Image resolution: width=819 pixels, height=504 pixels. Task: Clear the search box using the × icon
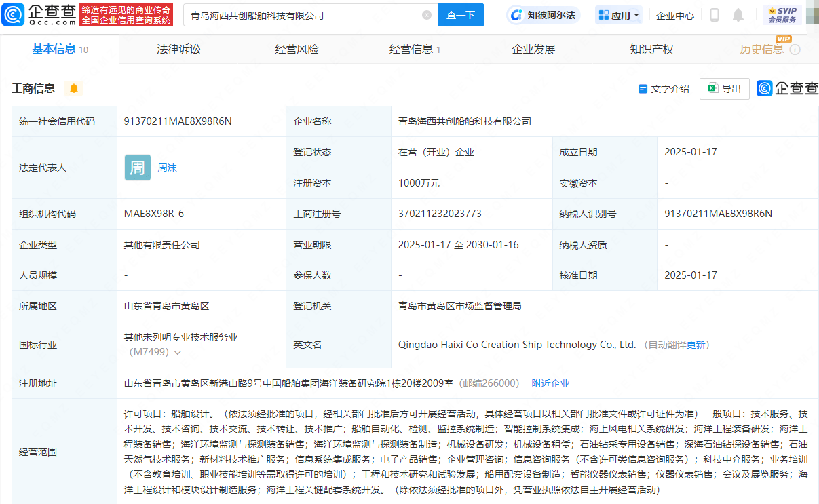pyautogui.click(x=426, y=15)
